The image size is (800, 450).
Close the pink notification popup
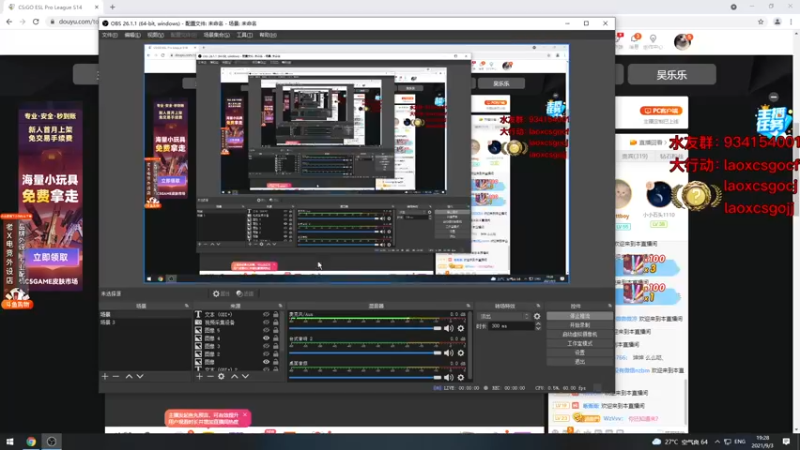[x=245, y=415]
